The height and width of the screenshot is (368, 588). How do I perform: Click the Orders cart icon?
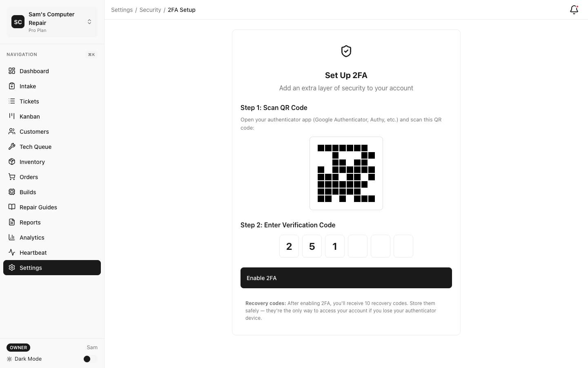click(x=12, y=177)
